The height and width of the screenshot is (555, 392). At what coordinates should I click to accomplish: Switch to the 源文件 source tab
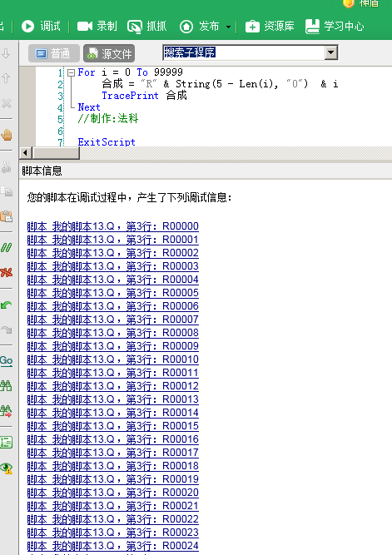(x=109, y=53)
